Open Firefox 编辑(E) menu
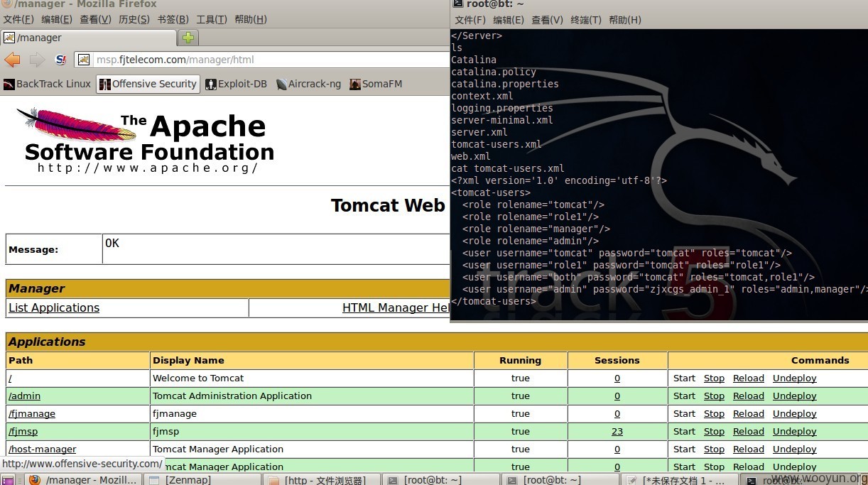Viewport: 868px width, 485px height. [x=57, y=19]
